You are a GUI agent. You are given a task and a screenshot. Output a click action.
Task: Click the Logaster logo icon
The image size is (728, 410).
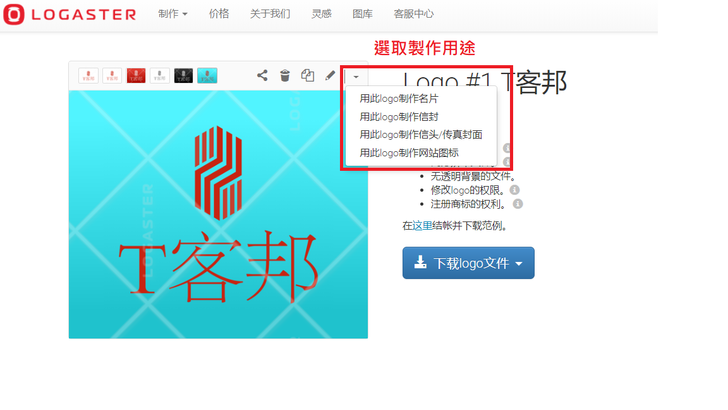(13, 14)
